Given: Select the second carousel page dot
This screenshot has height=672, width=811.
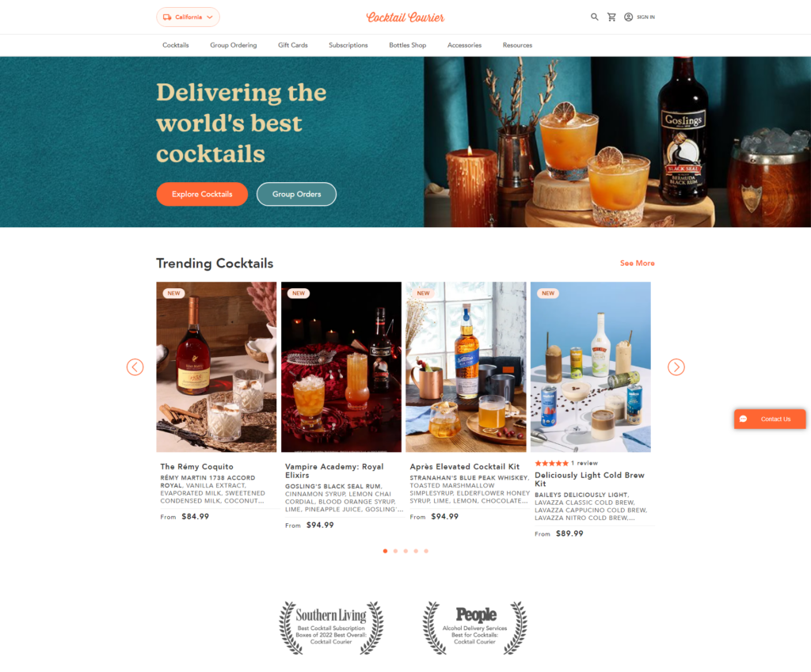Looking at the screenshot, I should (395, 551).
